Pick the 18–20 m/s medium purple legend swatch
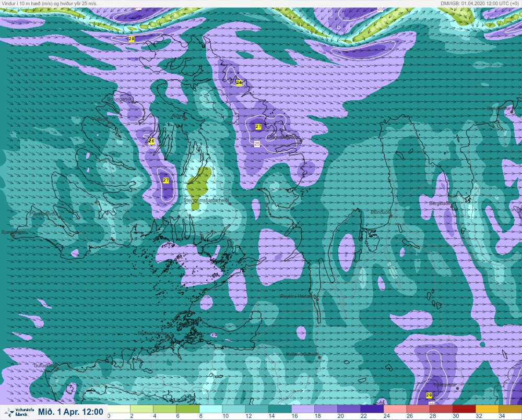The height and width of the screenshot is (420, 522). coord(326,409)
